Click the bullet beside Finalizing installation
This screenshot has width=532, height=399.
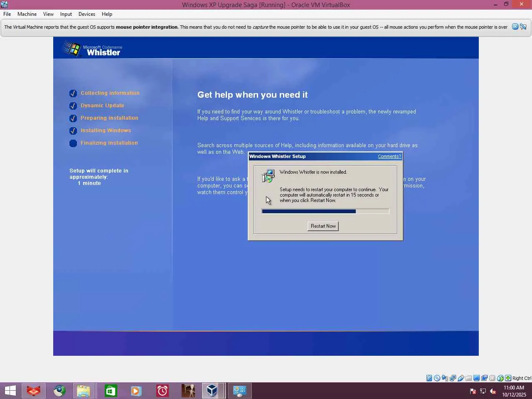click(73, 143)
